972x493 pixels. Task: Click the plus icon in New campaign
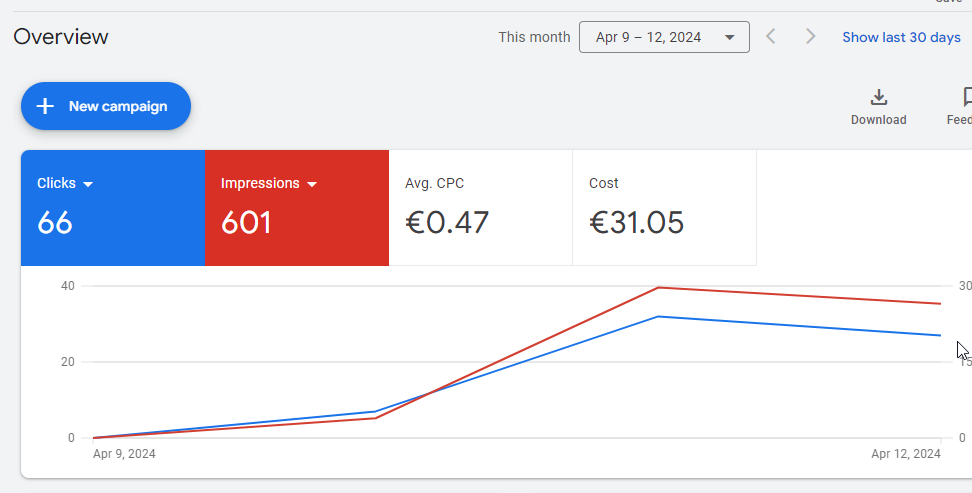(45, 106)
